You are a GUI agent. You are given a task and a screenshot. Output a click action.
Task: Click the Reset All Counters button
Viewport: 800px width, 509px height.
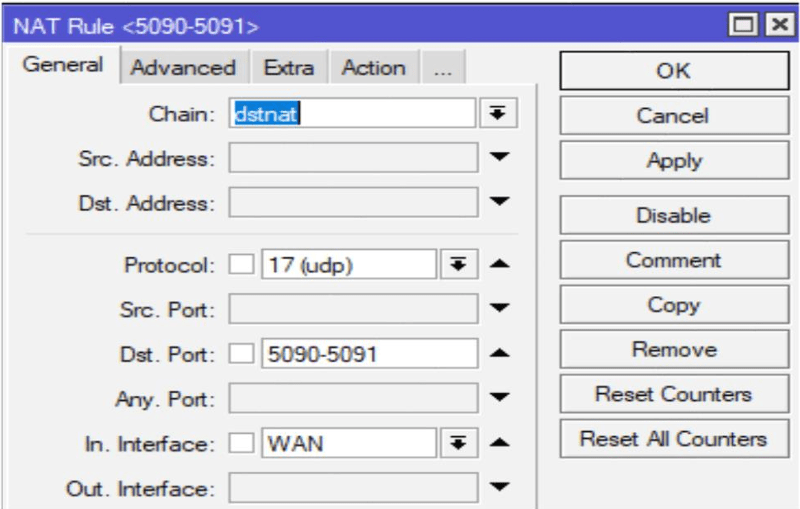click(673, 439)
